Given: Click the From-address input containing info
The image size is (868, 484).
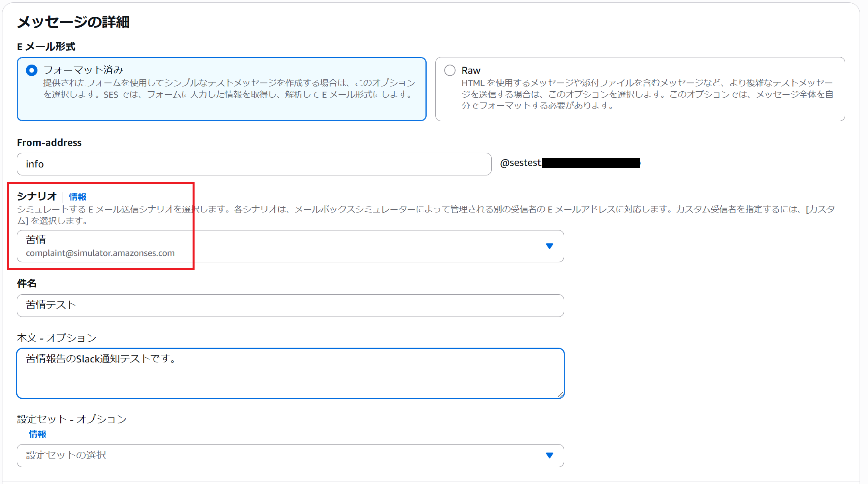Looking at the screenshot, I should click(x=254, y=164).
